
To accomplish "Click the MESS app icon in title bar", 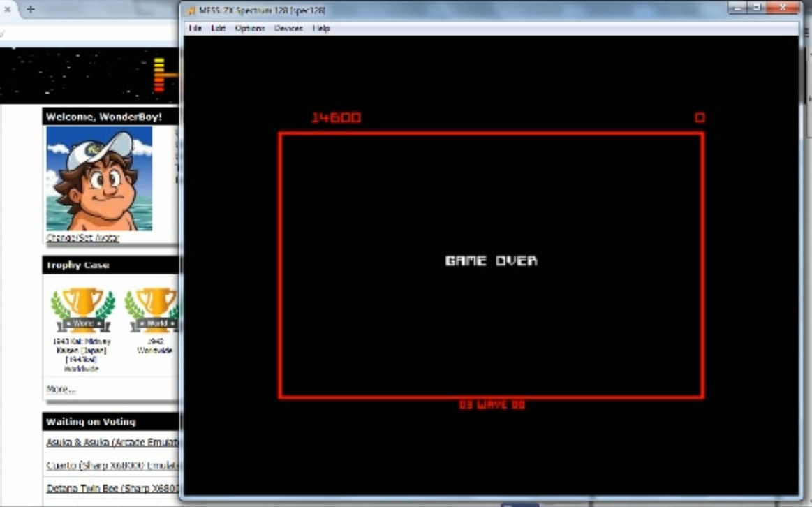I will click(x=191, y=10).
